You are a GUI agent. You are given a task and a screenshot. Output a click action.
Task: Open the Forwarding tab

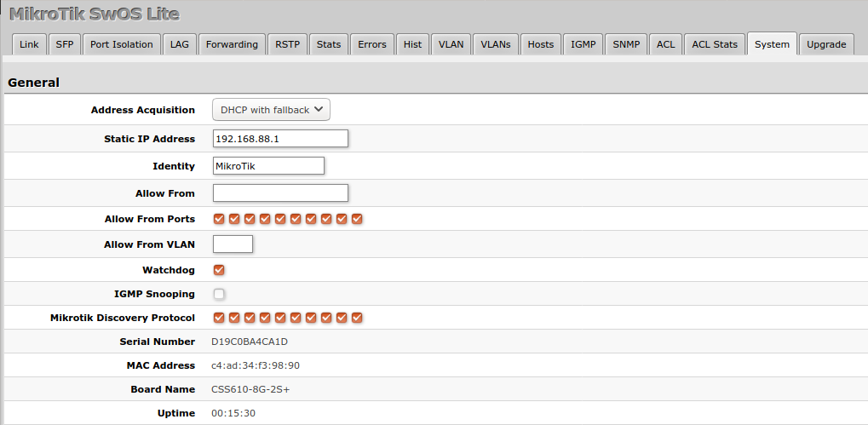pos(232,44)
